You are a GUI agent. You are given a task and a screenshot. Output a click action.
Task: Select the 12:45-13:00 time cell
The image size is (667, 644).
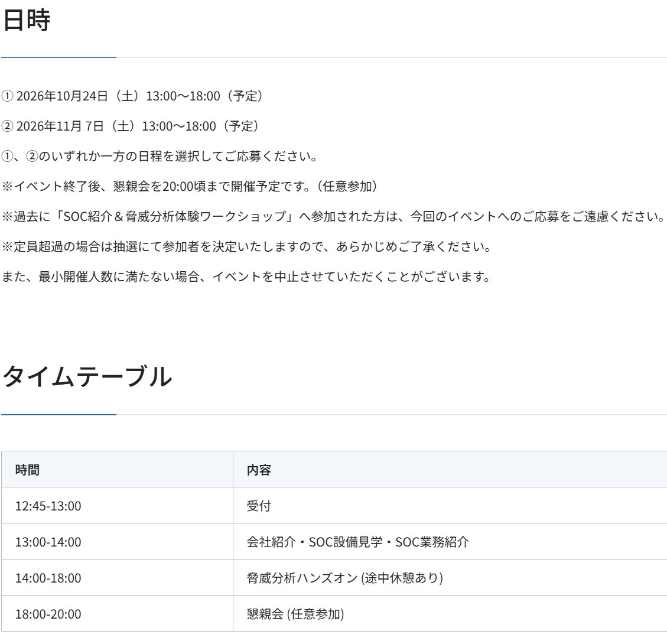tap(117, 506)
